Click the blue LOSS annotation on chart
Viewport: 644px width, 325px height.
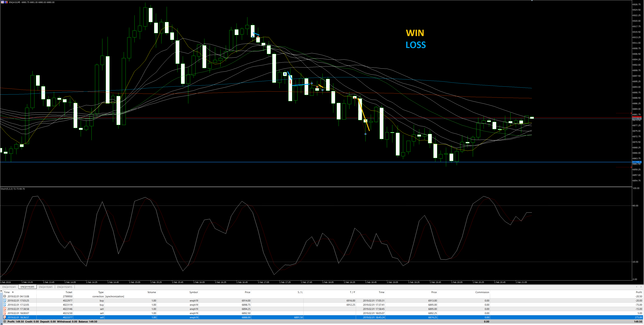tap(416, 45)
